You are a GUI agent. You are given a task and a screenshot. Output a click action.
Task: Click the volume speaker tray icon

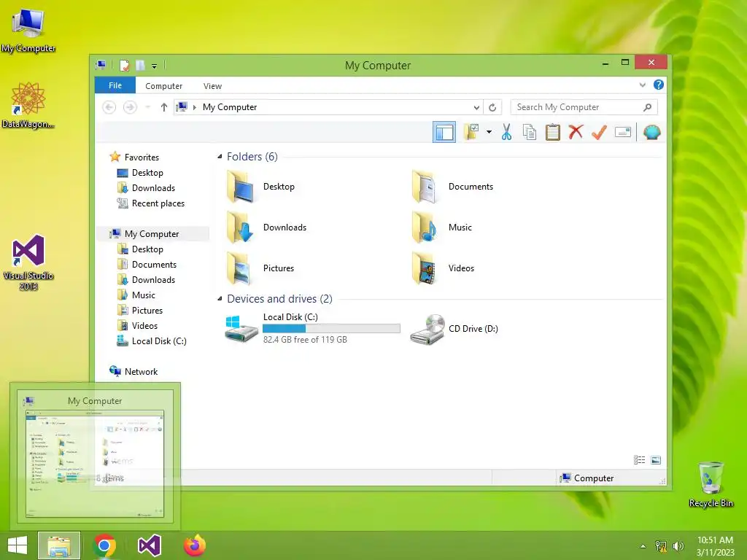[x=678, y=546]
